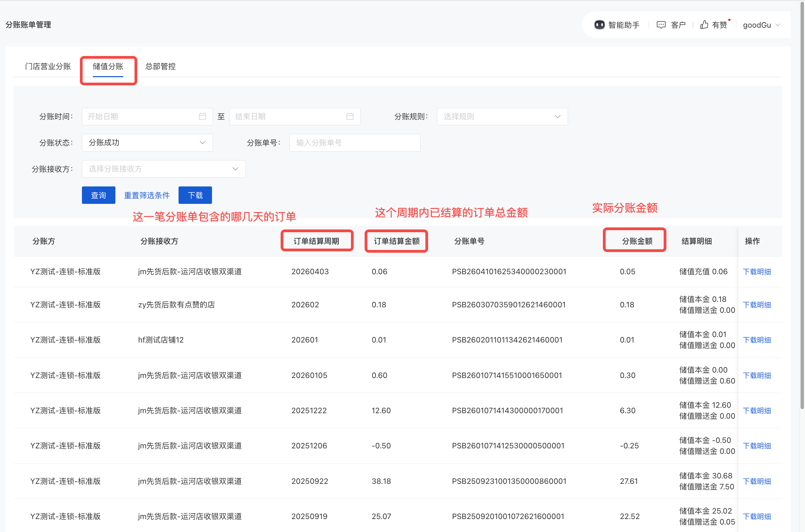The image size is (805, 532).
Task: Switch to the 门店营业分账 tab
Action: [x=48, y=66]
